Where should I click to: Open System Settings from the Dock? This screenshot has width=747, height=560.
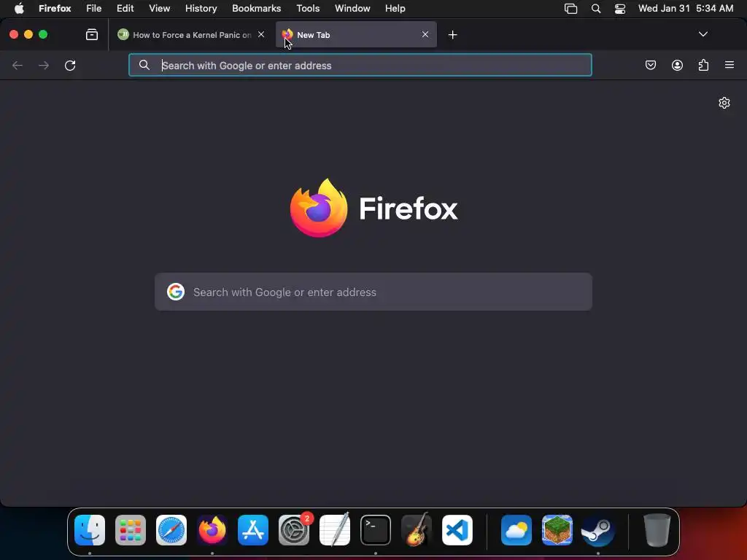(294, 530)
